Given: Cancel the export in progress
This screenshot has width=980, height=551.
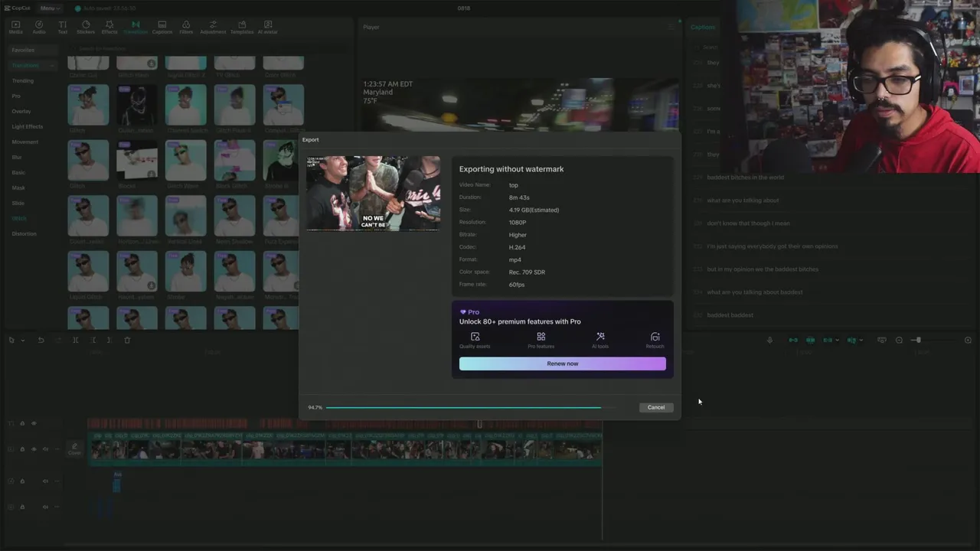Looking at the screenshot, I should (x=656, y=407).
